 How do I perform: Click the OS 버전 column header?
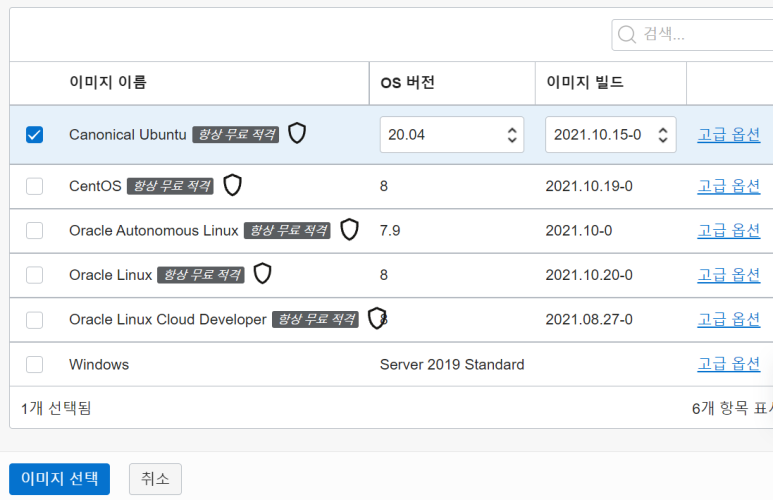pyautogui.click(x=407, y=82)
